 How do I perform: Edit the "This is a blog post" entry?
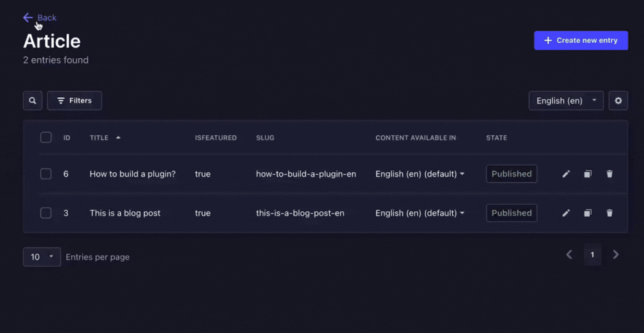[566, 213]
